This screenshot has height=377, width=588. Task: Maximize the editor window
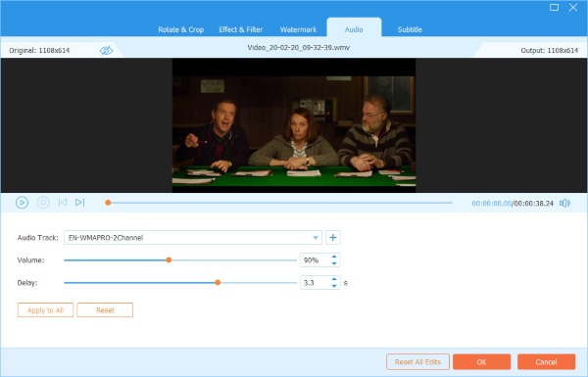coord(554,8)
